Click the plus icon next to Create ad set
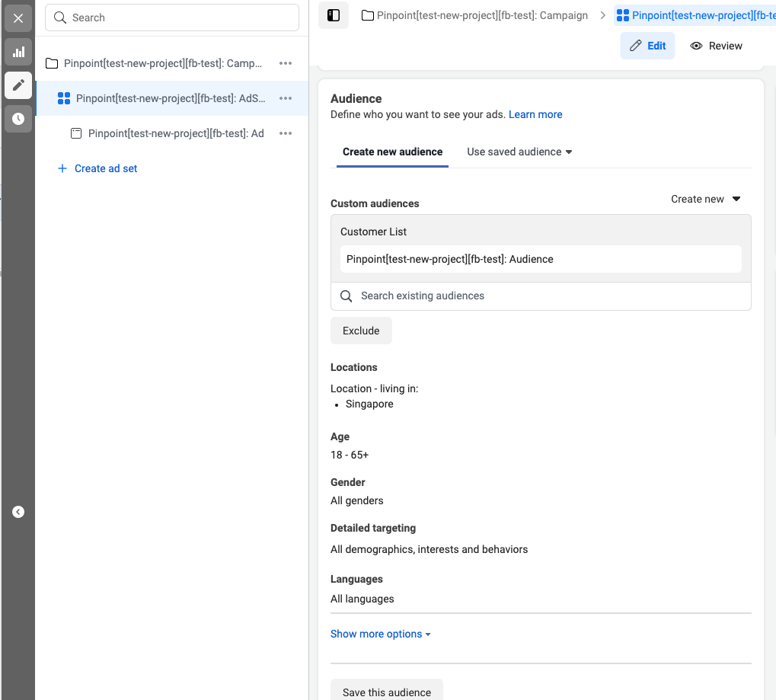The height and width of the screenshot is (700, 776). click(62, 169)
